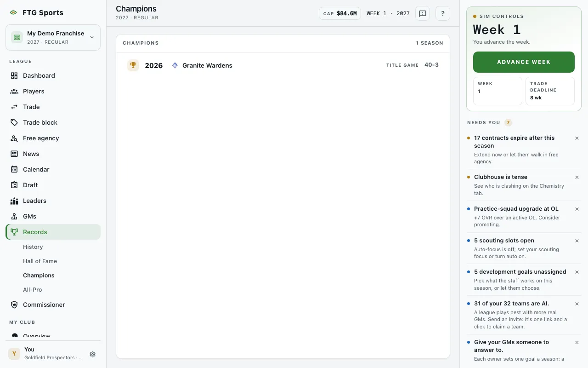The image size is (588, 368).
Task: Click the Draft clipboard icon
Action: pyautogui.click(x=14, y=185)
